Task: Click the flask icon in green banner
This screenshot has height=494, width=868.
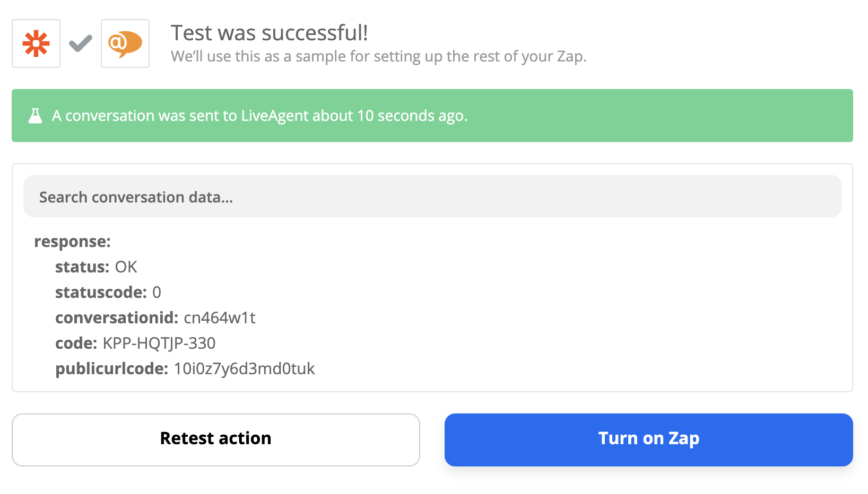Action: click(35, 116)
